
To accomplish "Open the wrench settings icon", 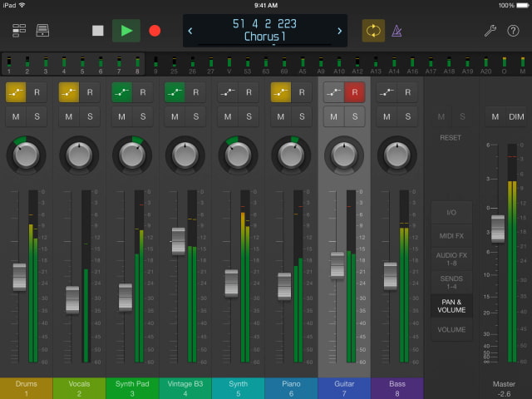I will [490, 31].
